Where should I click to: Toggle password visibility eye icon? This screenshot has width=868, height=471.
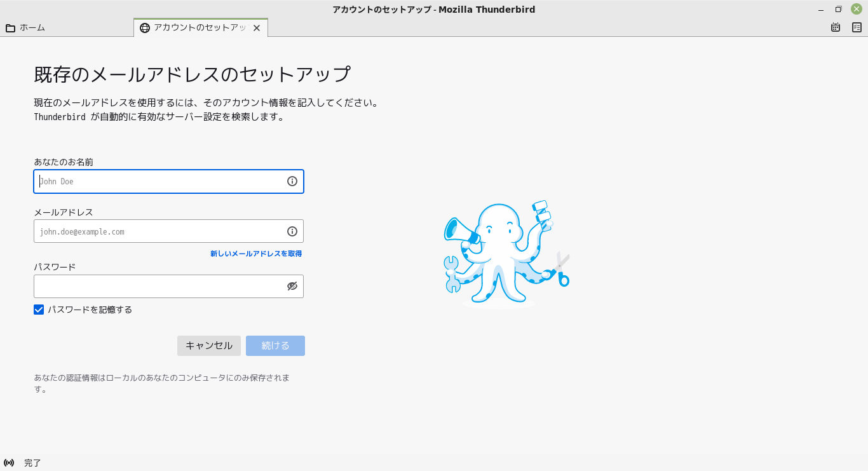[292, 286]
